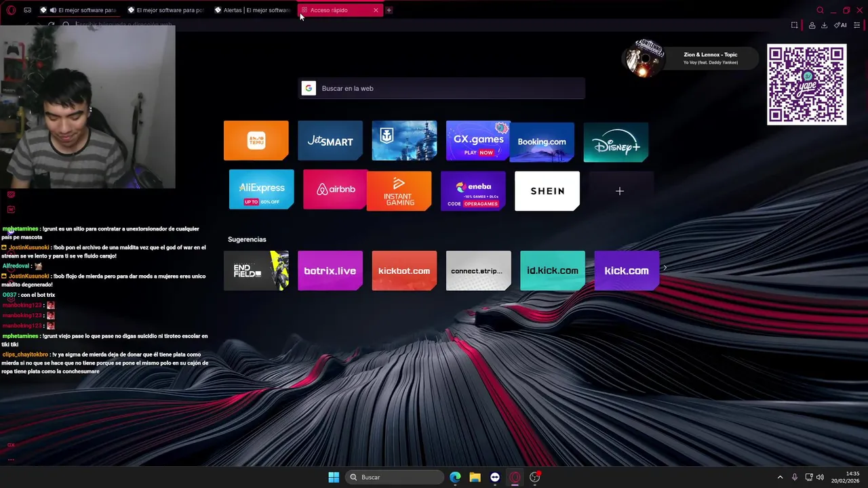Open a new tab with plus button
This screenshot has height=488, width=868.
[389, 10]
